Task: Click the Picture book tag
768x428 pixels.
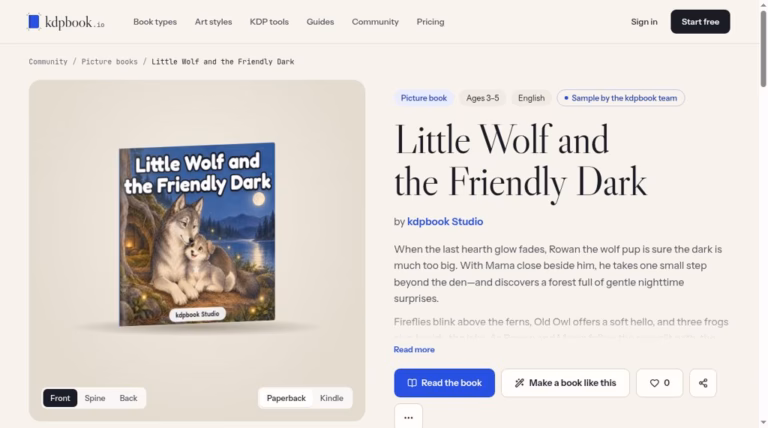Action: tap(424, 98)
